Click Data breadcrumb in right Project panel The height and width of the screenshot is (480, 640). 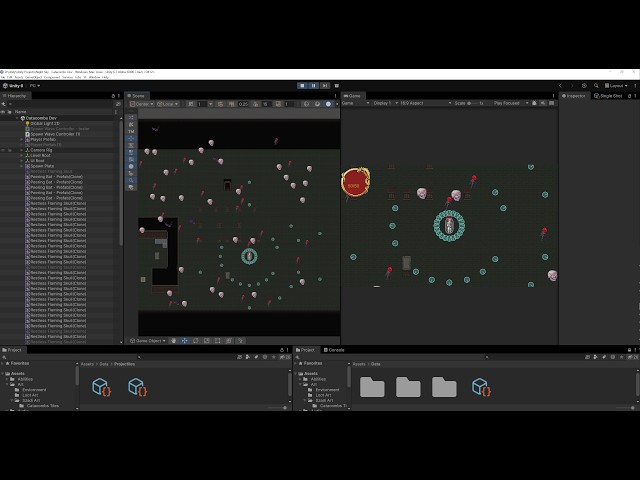pos(376,364)
